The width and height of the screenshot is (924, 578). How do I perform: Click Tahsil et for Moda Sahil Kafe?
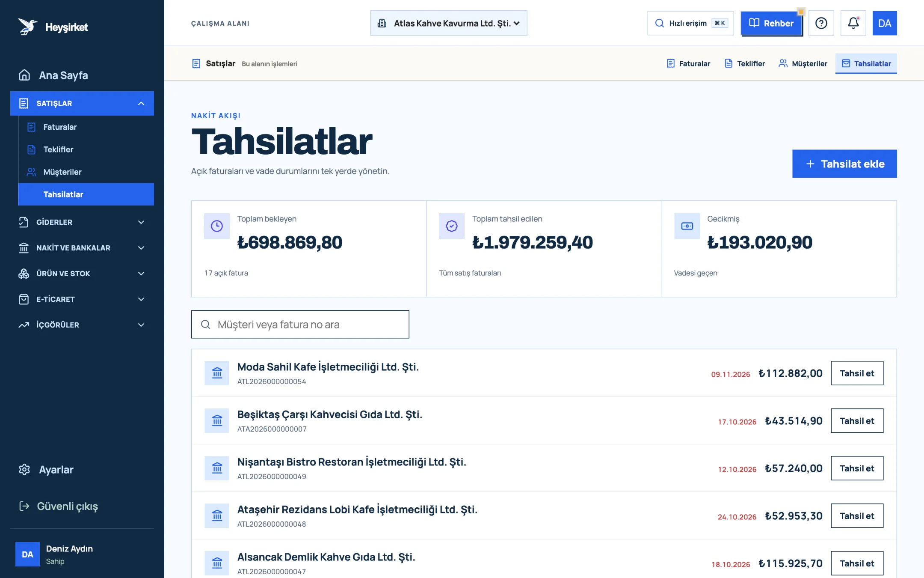point(857,373)
